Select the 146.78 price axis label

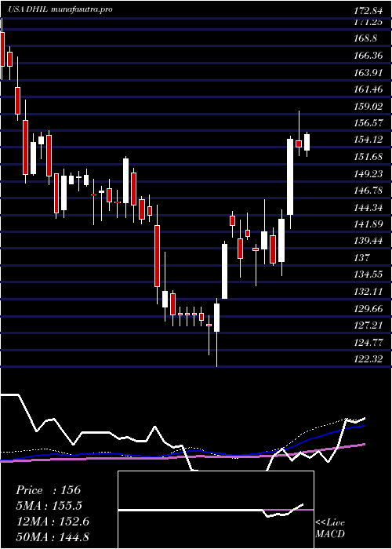click(368, 190)
